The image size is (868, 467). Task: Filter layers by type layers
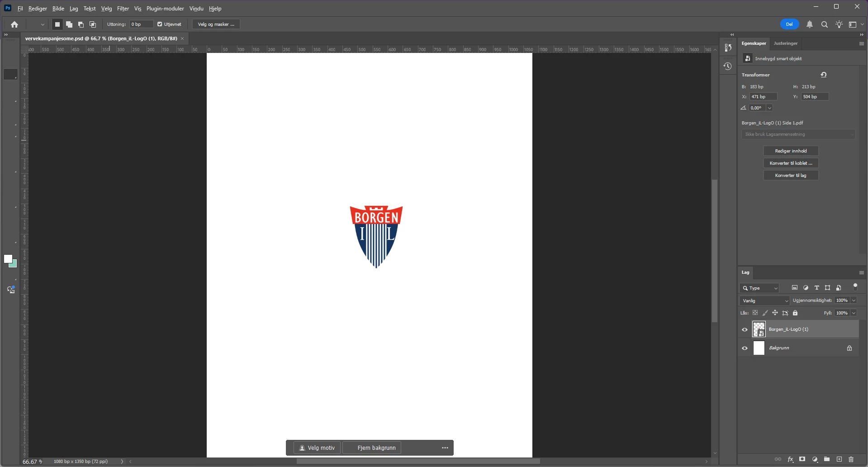tap(816, 288)
